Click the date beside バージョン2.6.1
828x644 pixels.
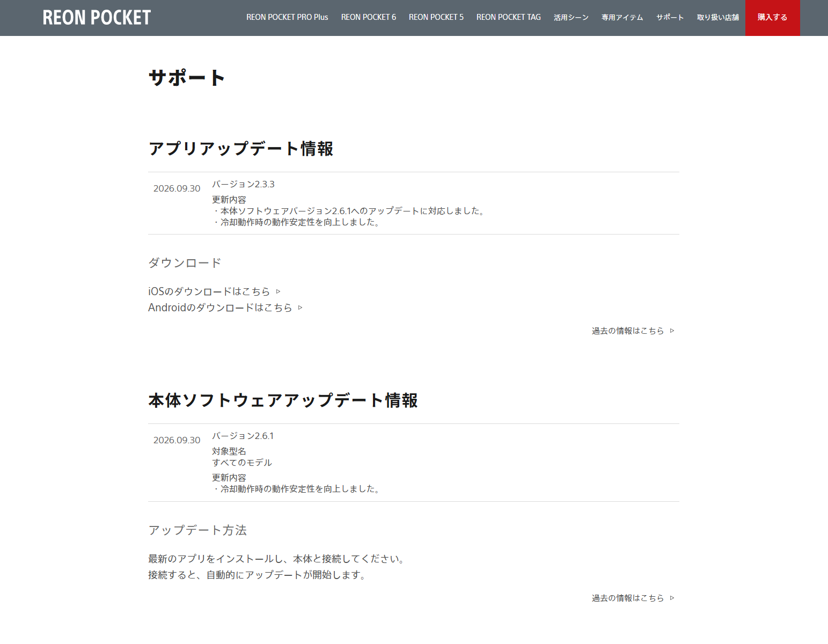point(177,440)
